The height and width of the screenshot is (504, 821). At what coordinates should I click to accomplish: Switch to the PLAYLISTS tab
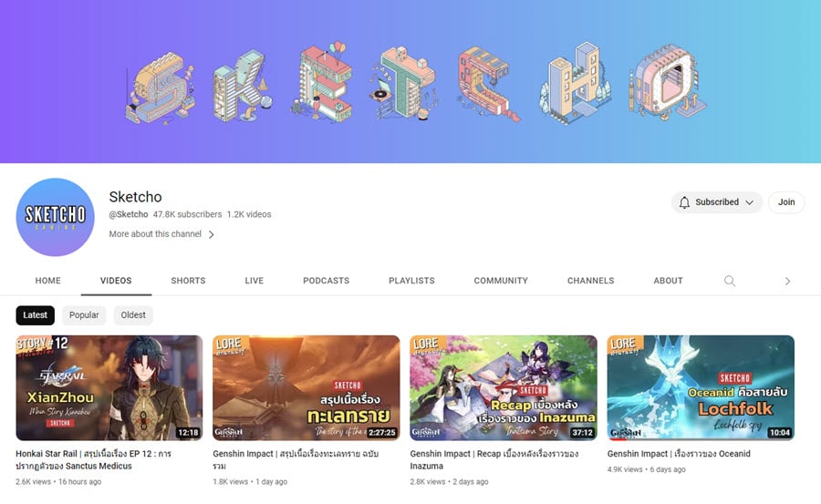click(411, 281)
